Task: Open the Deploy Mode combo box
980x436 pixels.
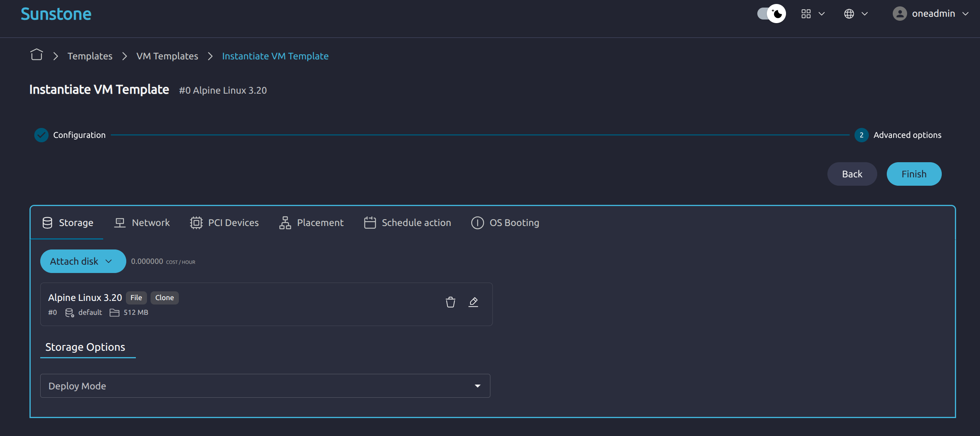Action: tap(265, 386)
